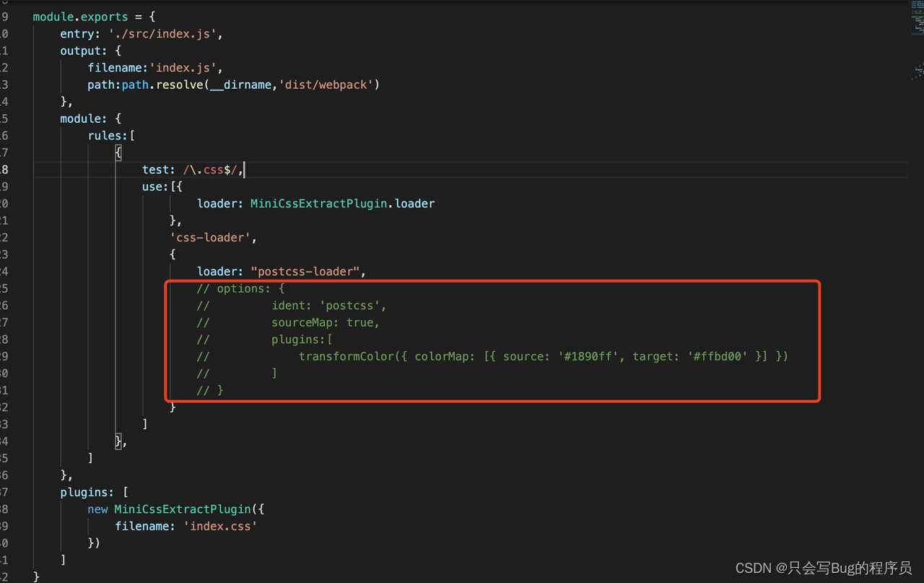Click the filename key above the path line
This screenshot has height=583, width=924.
coord(118,68)
